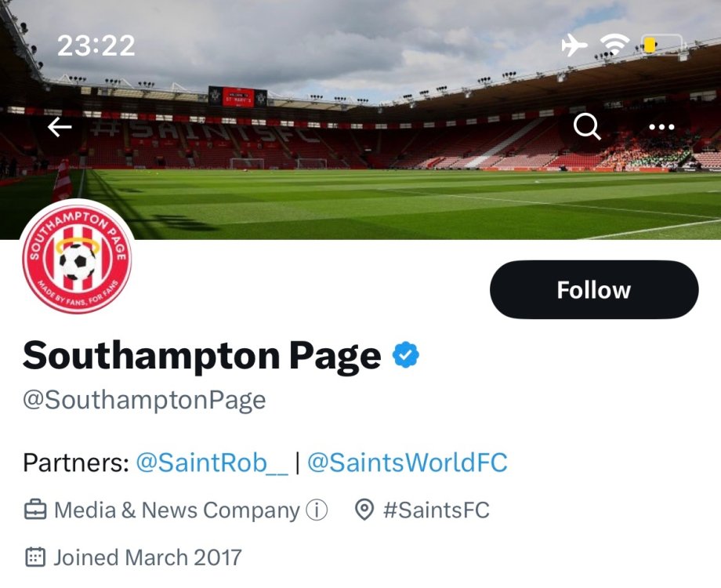The image size is (721, 588).
Task: Open the three-dot more options menu
Action: pos(661,127)
